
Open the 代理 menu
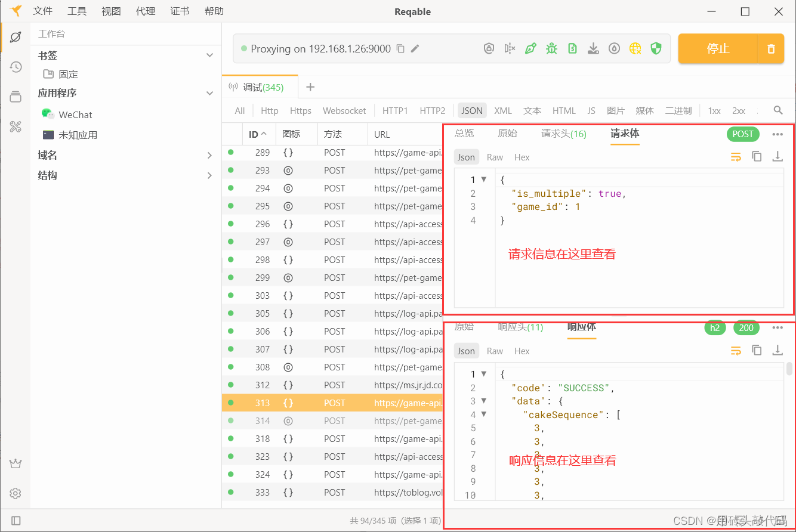[146, 11]
